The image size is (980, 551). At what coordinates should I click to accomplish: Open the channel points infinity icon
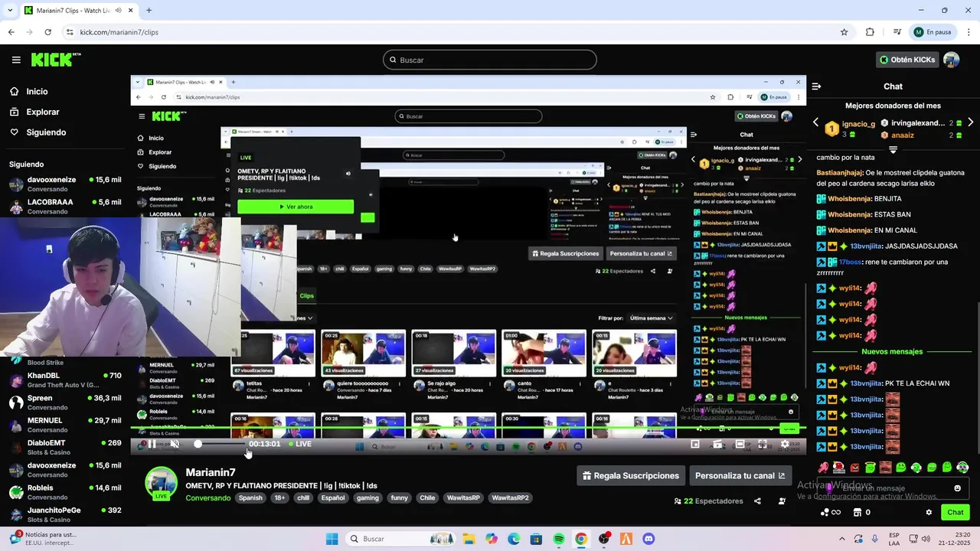click(x=830, y=513)
